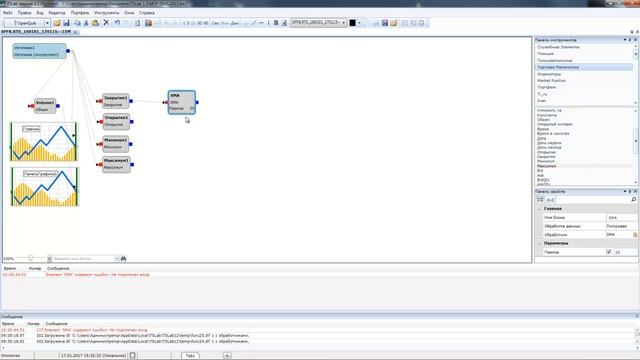Image resolution: width=640 pixels, height=360 pixels.
Task: Open the Инструменты menu
Action: [107, 13]
